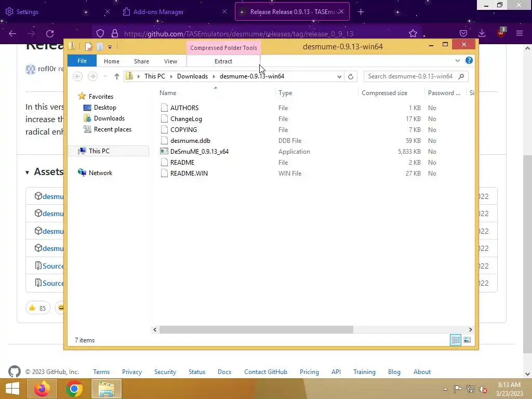Image resolution: width=532 pixels, height=399 pixels.
Task: Click right arrow of horizontal scrollbar
Action: point(470,329)
